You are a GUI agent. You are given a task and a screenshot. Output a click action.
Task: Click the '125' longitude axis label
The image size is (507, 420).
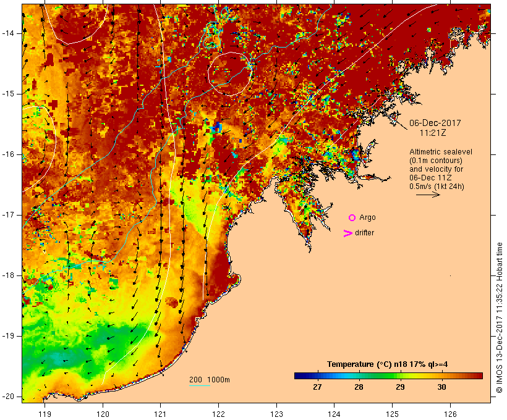393,414
